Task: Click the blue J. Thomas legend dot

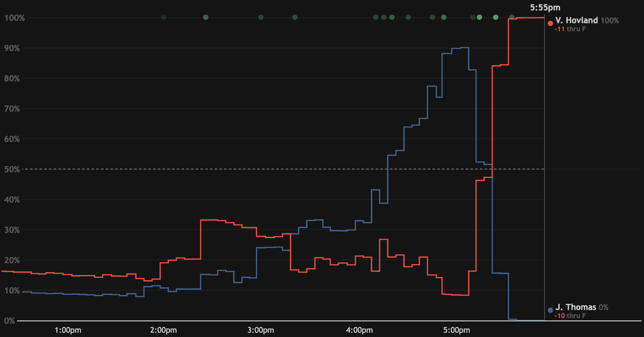Action: pos(550,310)
